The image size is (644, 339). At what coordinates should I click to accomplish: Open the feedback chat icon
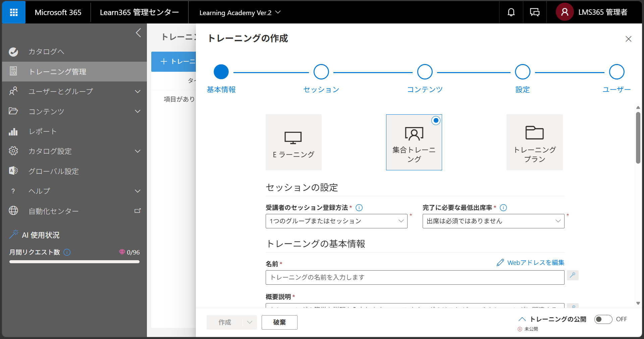coord(535,12)
